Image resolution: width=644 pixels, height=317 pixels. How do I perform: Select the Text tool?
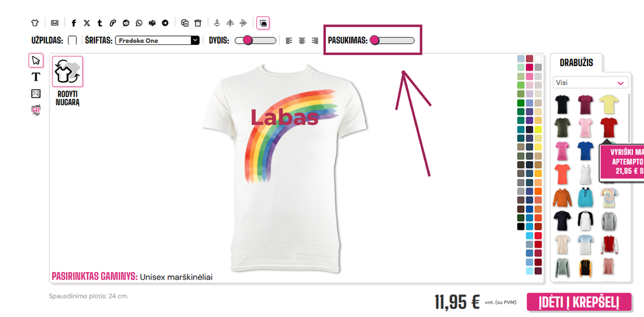[36, 77]
